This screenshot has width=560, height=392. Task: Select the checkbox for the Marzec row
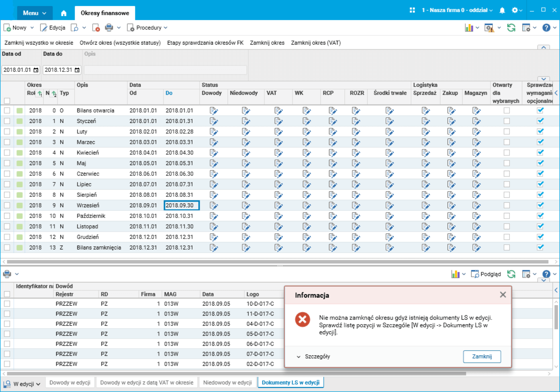(7, 142)
